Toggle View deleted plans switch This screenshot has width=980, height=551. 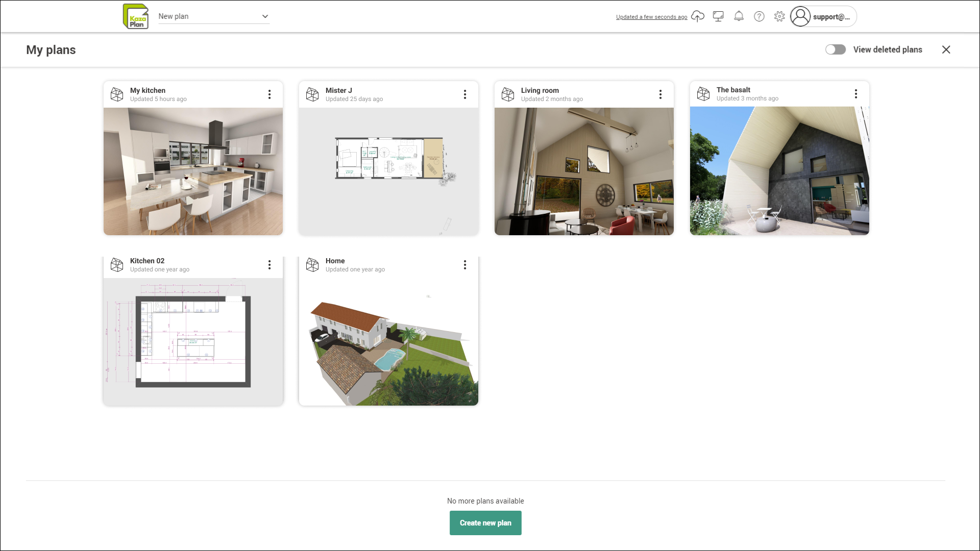coord(836,49)
